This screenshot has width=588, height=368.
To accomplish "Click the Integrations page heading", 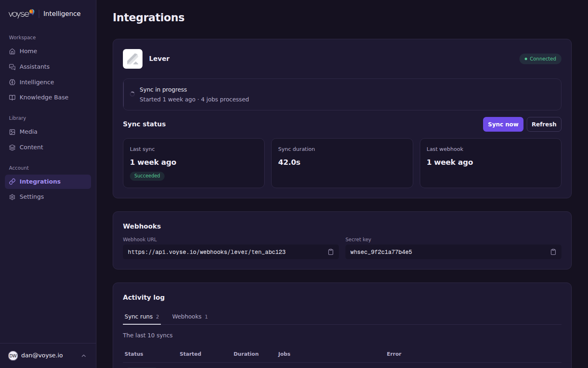I will [149, 18].
